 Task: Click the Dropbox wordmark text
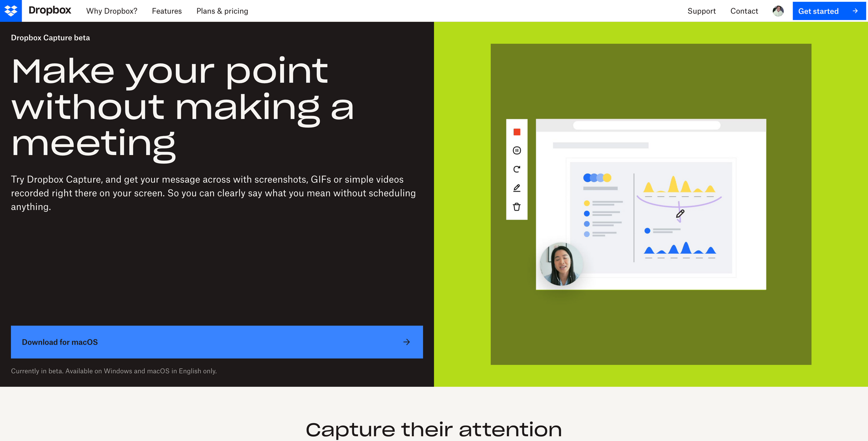[50, 10]
